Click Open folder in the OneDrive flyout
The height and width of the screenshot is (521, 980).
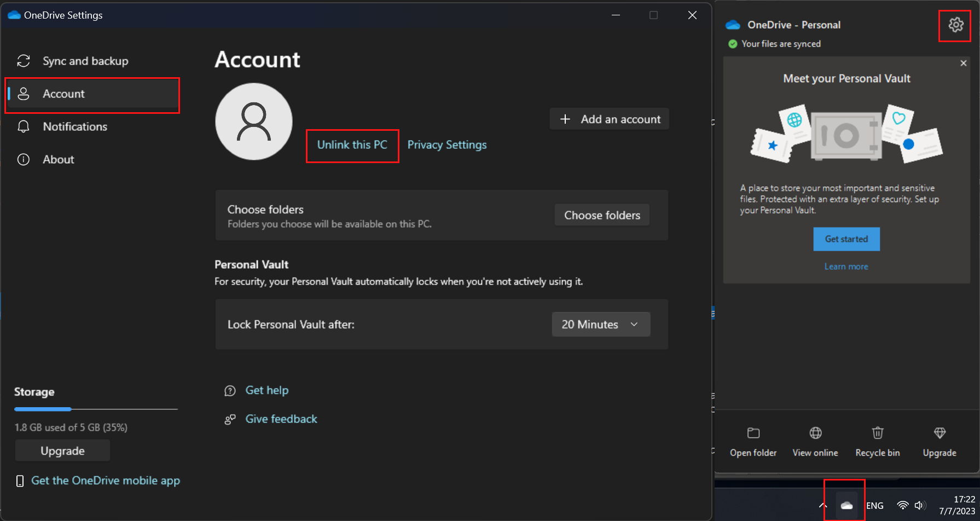tap(753, 442)
